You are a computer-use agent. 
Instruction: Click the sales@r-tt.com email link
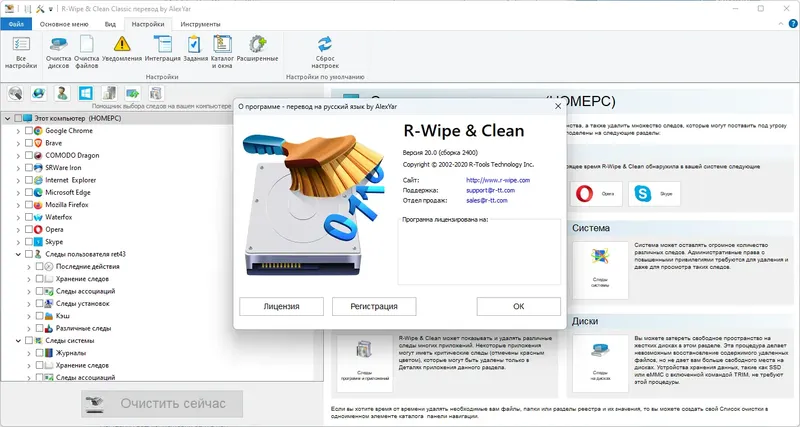pos(487,200)
